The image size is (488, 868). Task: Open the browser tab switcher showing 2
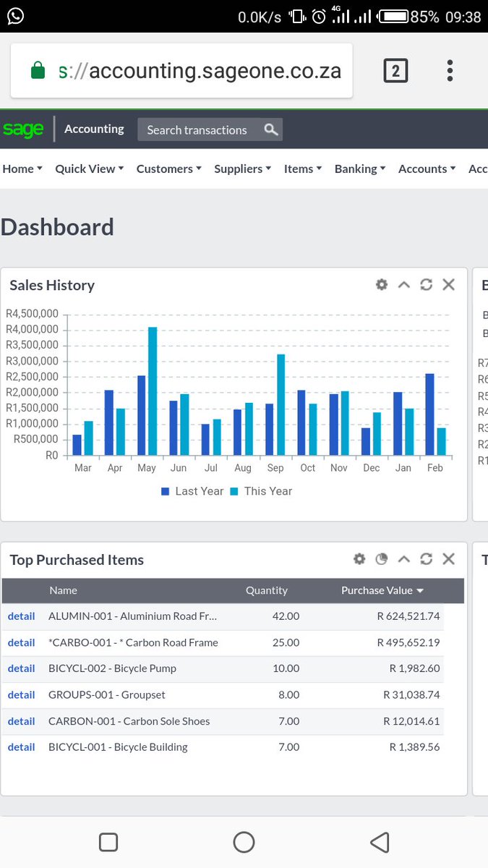395,71
